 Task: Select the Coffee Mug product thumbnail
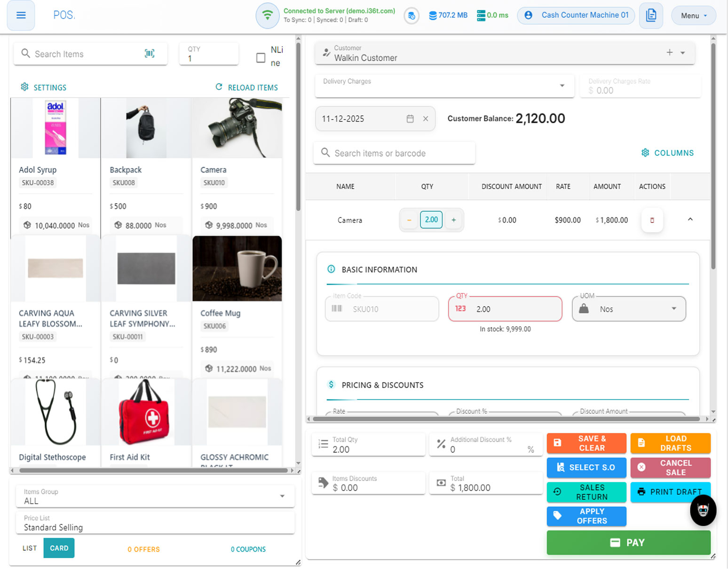[x=237, y=269]
